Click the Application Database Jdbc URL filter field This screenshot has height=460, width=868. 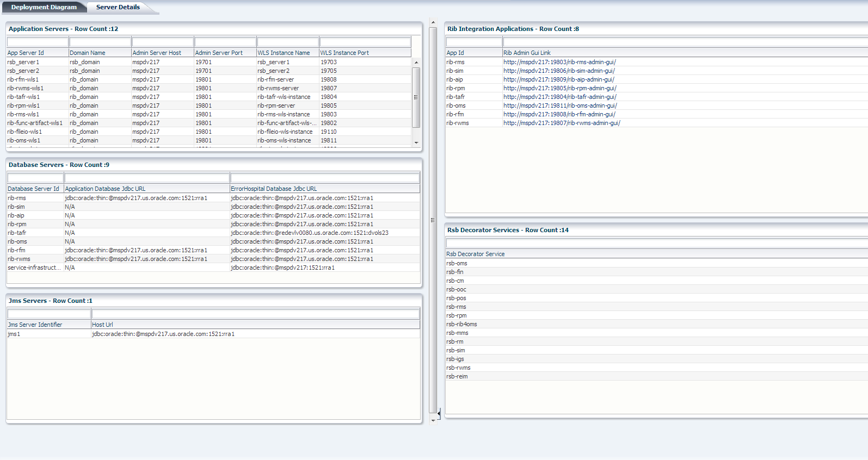point(147,178)
